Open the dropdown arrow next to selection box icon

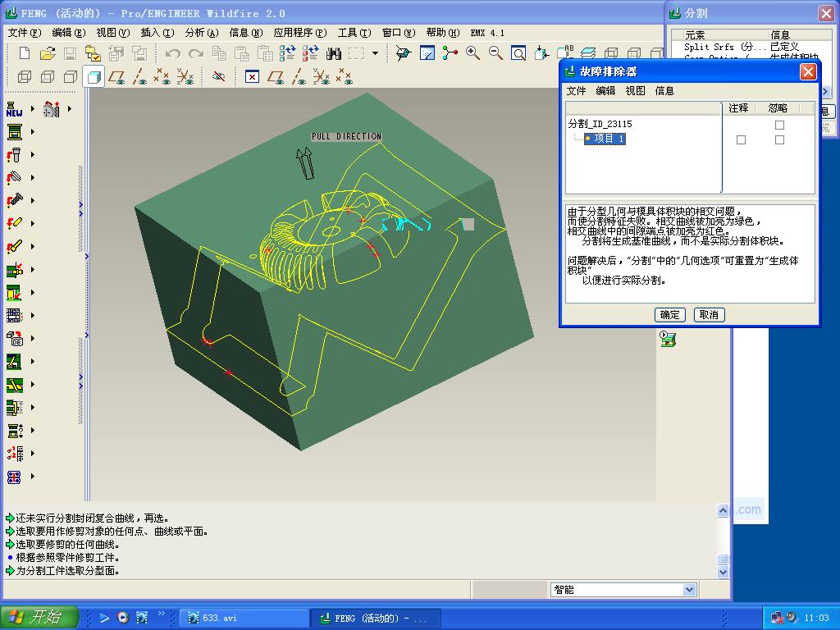(x=375, y=53)
